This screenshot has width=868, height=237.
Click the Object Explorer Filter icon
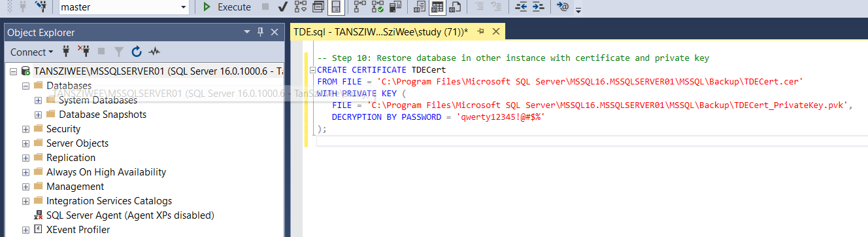point(119,51)
